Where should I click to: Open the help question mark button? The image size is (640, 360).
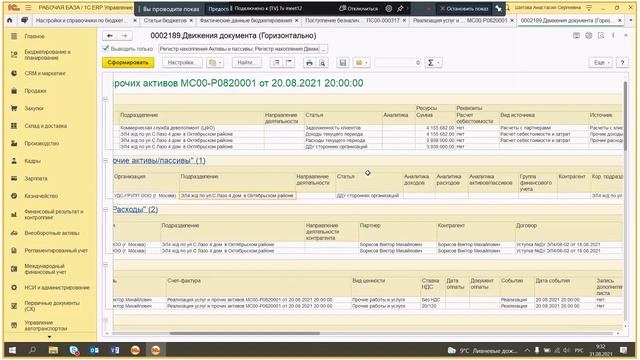point(622,63)
